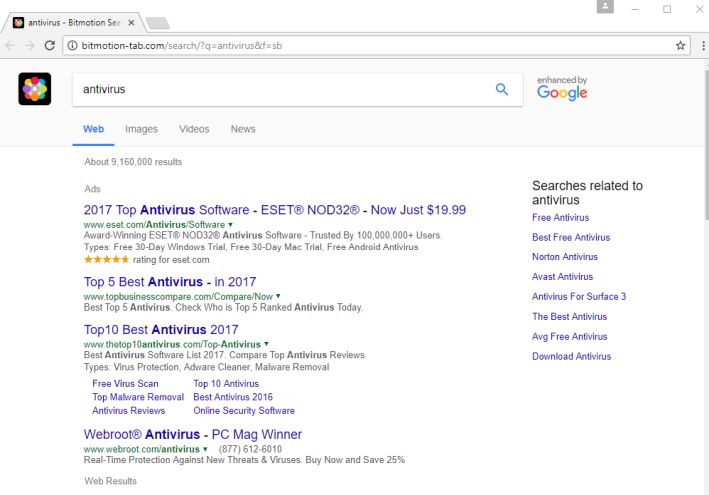Select the antivirus - Bitmotion browser tab
Image resolution: width=709 pixels, height=495 pixels.
click(x=72, y=23)
